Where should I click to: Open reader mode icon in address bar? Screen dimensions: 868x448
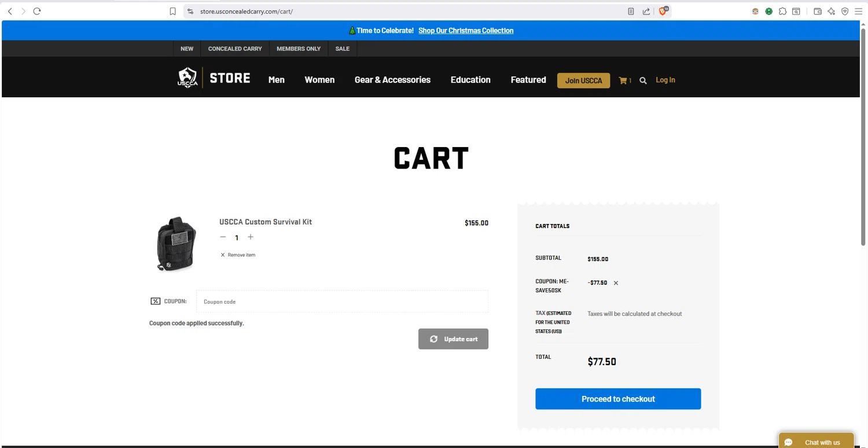coord(631,11)
